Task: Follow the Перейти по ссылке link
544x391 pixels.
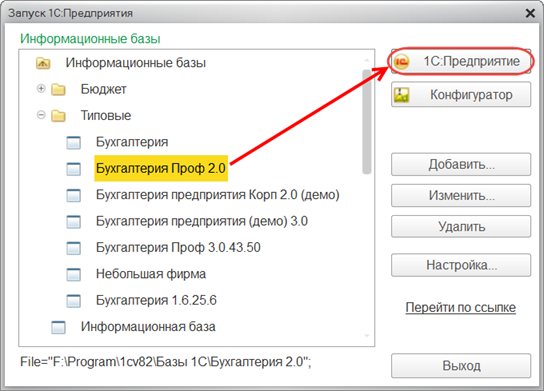Action: [461, 307]
